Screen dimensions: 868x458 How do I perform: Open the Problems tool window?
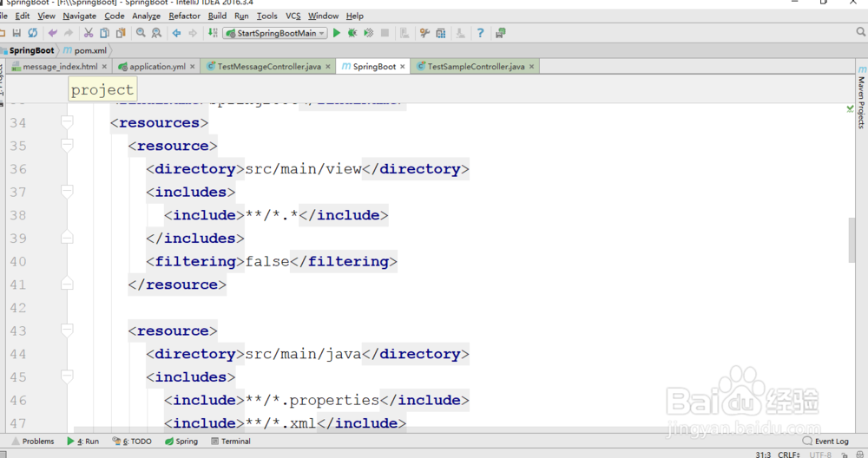tap(33, 442)
